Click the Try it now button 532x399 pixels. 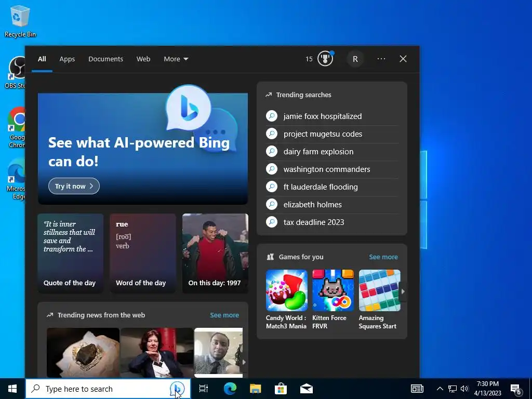[x=74, y=186]
